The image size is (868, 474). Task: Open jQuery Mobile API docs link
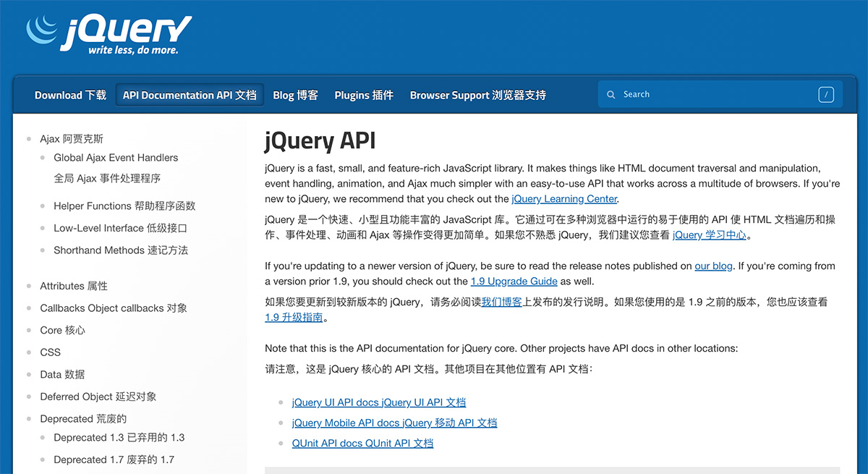pyautogui.click(x=395, y=423)
